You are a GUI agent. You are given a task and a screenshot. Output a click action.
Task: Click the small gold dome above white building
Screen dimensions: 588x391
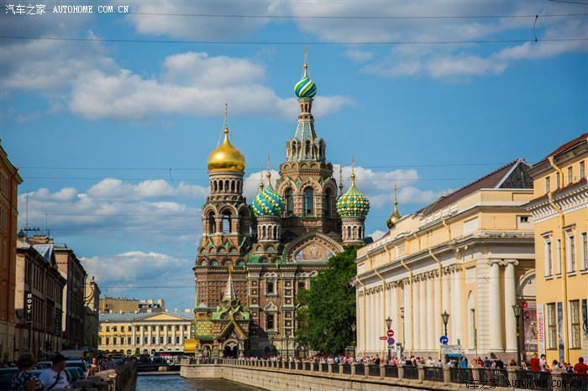click(394, 217)
